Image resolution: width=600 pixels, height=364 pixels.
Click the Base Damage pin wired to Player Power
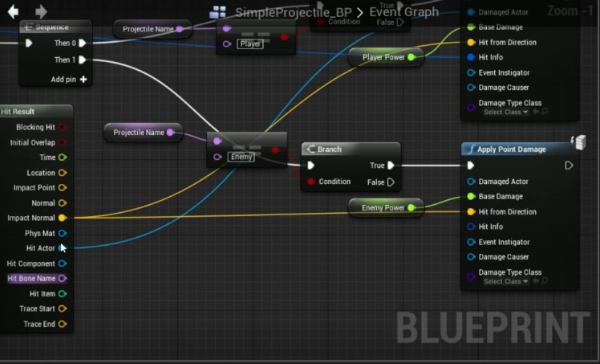point(471,27)
